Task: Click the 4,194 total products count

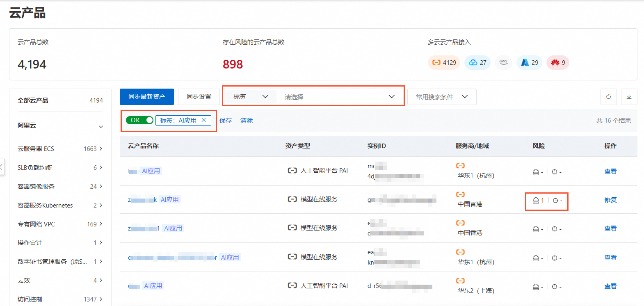Action: pos(32,64)
